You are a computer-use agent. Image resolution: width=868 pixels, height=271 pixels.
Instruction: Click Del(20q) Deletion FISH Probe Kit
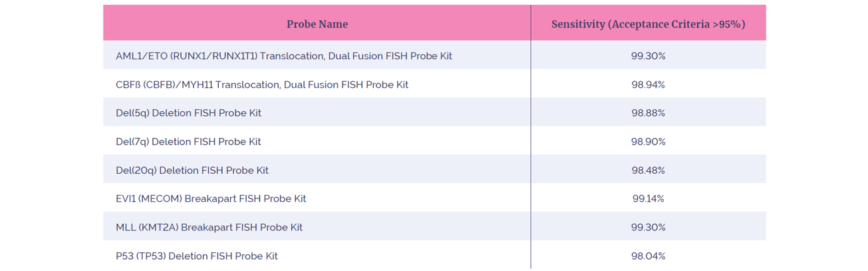click(192, 170)
